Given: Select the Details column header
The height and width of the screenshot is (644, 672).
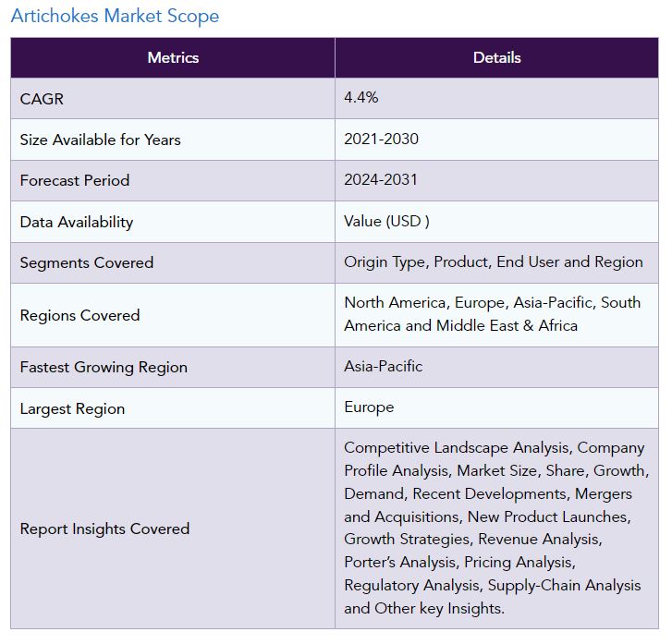Looking at the screenshot, I should pyautogui.click(x=496, y=57).
